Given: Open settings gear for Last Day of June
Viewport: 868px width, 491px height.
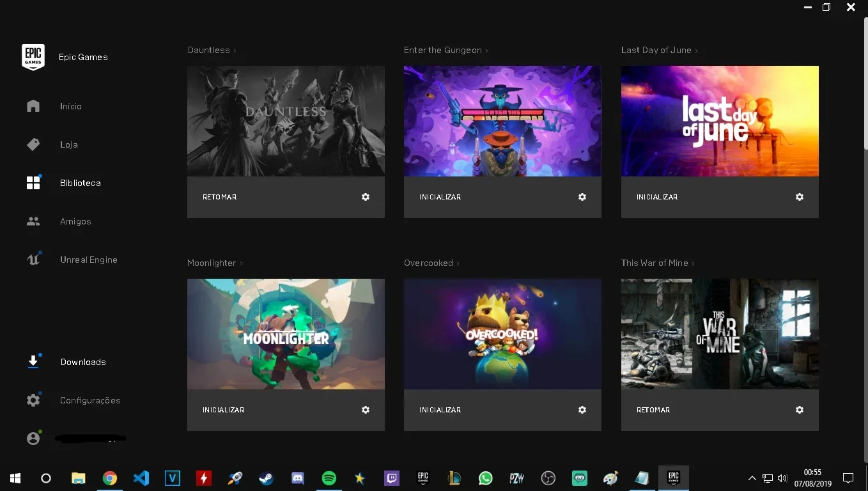Looking at the screenshot, I should coord(800,197).
